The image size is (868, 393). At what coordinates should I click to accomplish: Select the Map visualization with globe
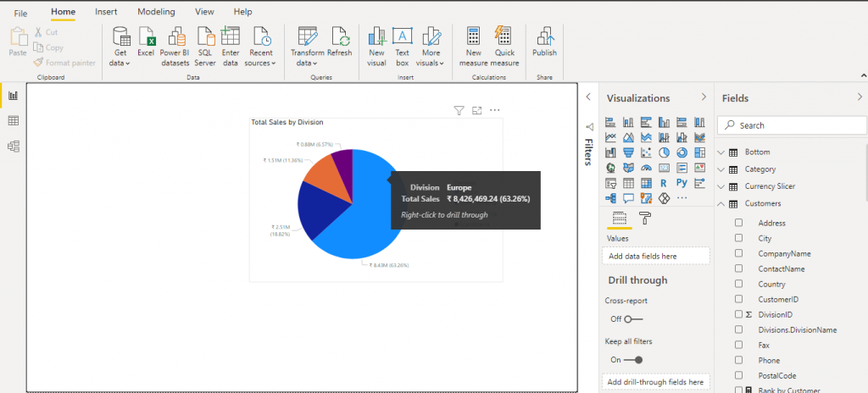[x=610, y=167]
